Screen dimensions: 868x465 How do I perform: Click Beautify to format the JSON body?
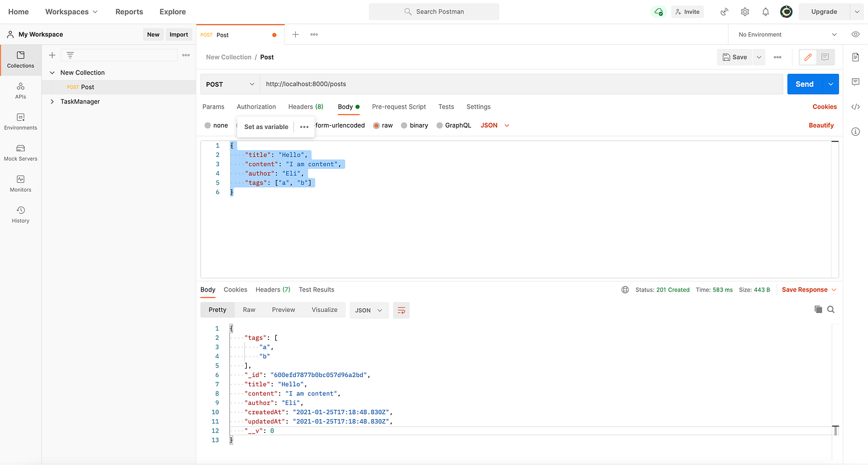click(821, 125)
